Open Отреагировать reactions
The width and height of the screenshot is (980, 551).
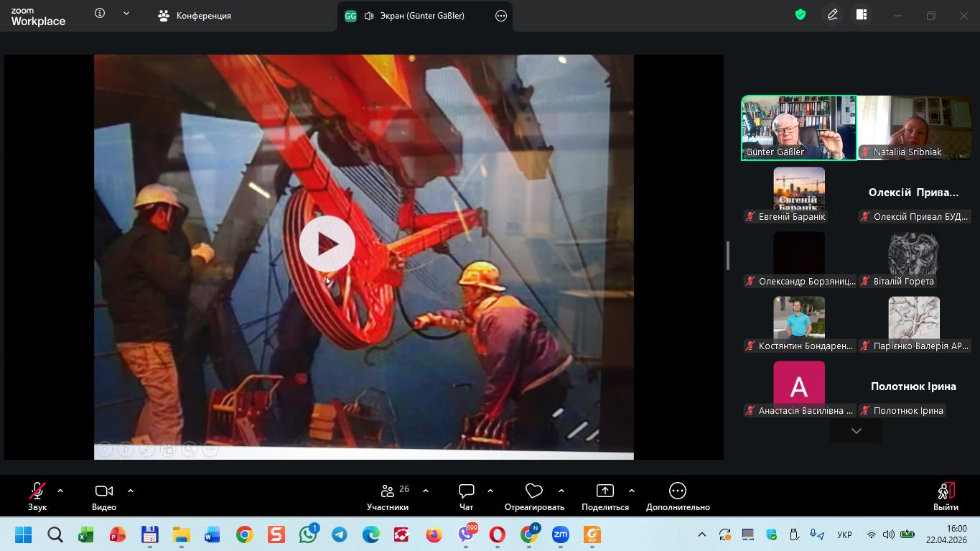[x=533, y=496]
